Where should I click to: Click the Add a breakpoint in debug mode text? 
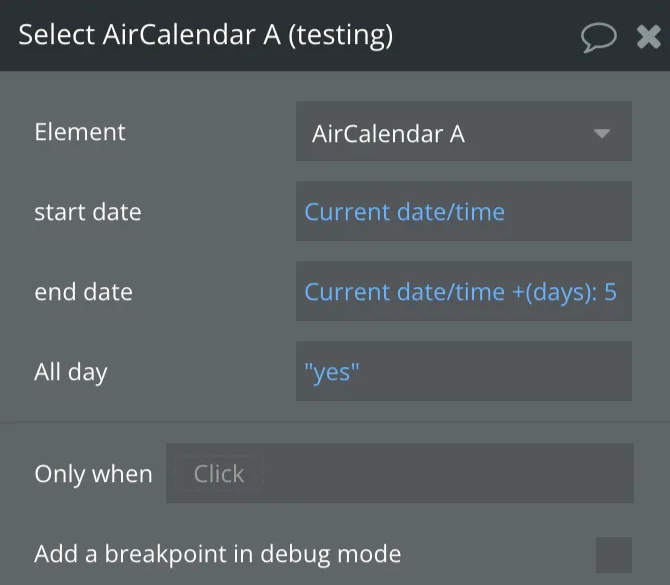point(217,554)
